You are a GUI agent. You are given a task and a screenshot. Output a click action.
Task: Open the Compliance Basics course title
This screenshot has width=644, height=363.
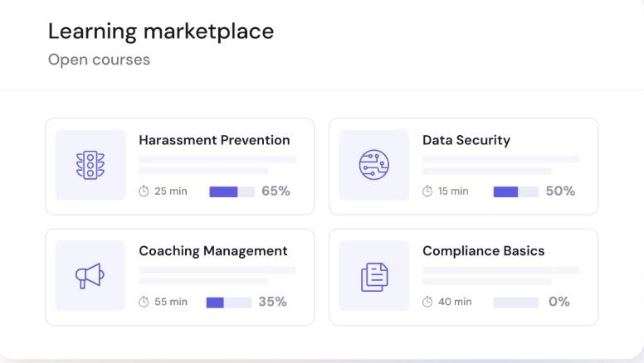point(484,250)
